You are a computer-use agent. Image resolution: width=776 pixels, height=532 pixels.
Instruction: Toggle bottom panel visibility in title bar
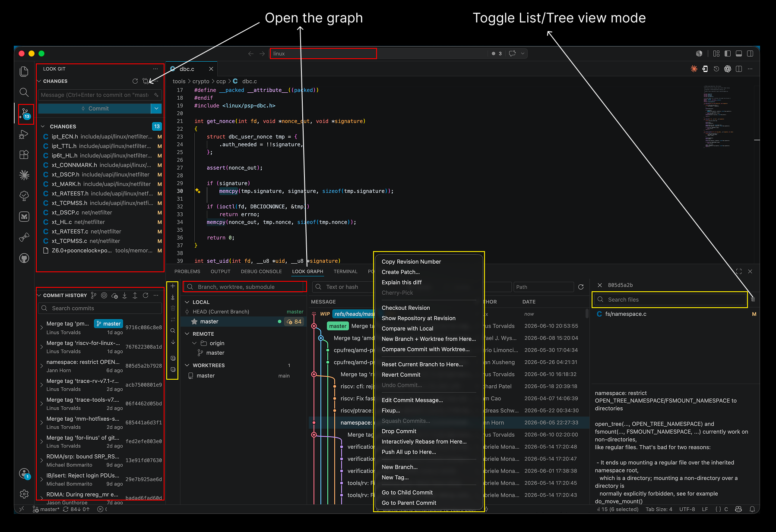click(x=739, y=54)
